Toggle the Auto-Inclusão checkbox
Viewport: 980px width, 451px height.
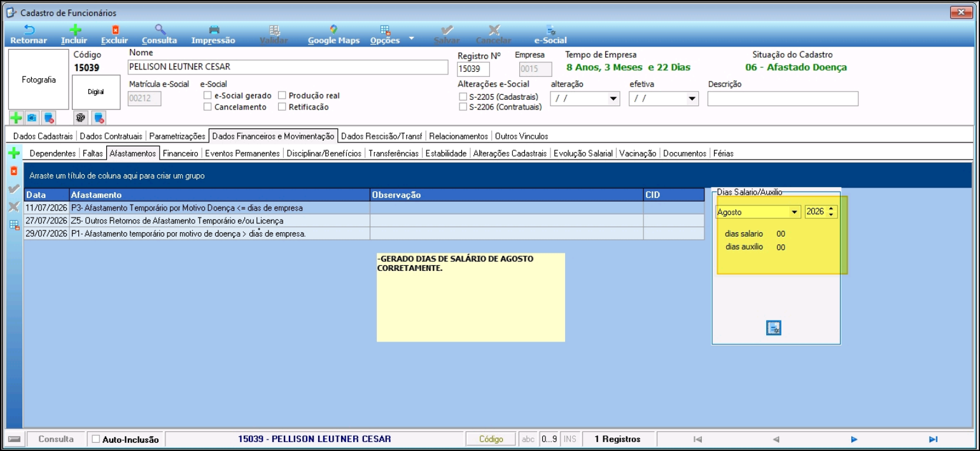[96, 439]
